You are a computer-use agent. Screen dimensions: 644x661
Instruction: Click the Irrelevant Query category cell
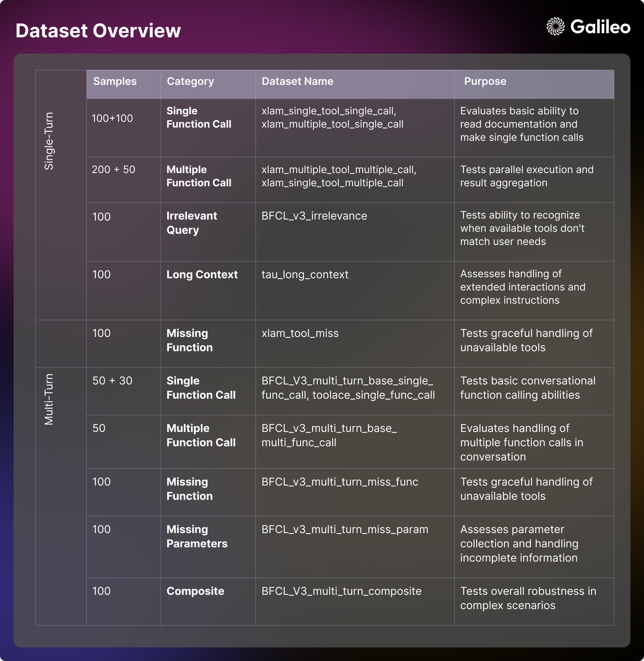pos(192,223)
